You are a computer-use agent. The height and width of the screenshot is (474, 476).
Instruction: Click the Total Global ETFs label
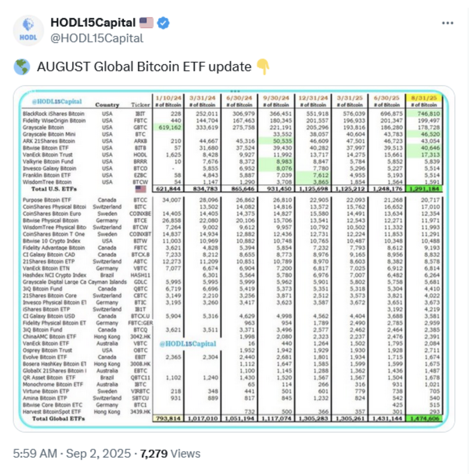pos(58,418)
